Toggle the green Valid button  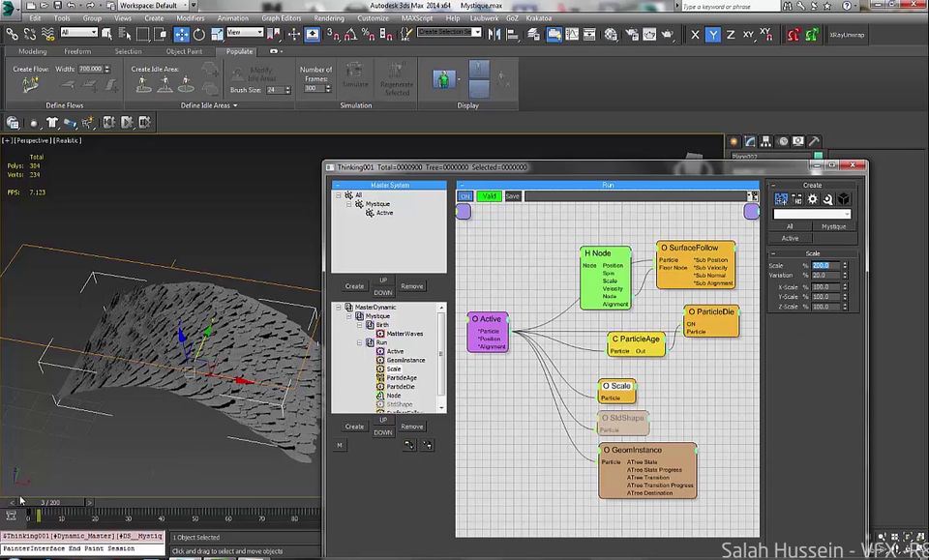489,196
